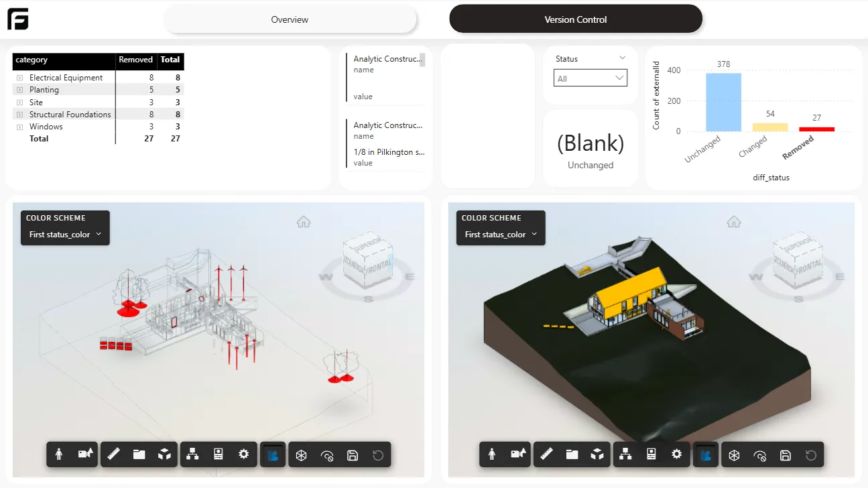Open the Status filter dropdown showing All
Image resolution: width=868 pixels, height=488 pixels.
coord(590,78)
